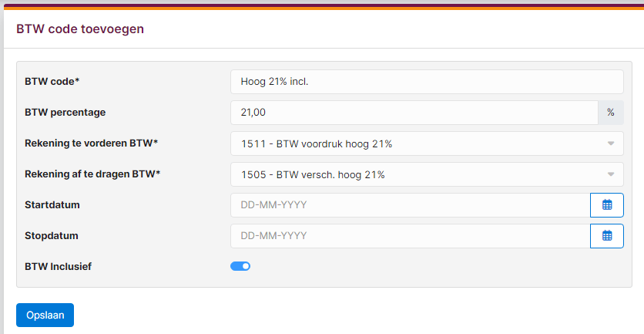Screen dimensions: 644x334
Task: Disable the BTW Inclusief switch
Action: coord(240,266)
